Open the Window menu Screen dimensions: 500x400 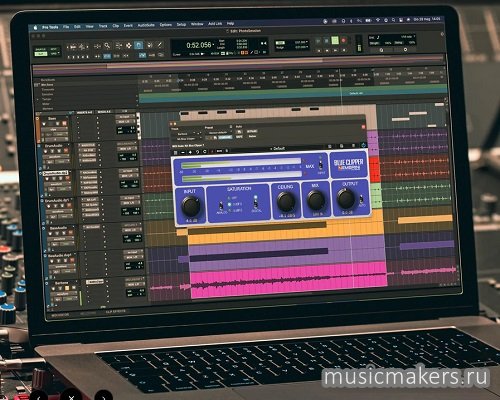coord(197,24)
